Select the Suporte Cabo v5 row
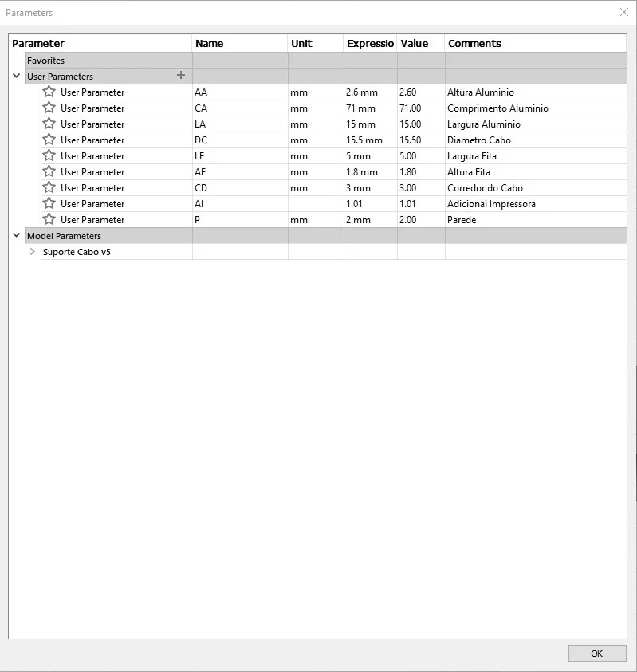637x672 pixels. click(x=333, y=252)
